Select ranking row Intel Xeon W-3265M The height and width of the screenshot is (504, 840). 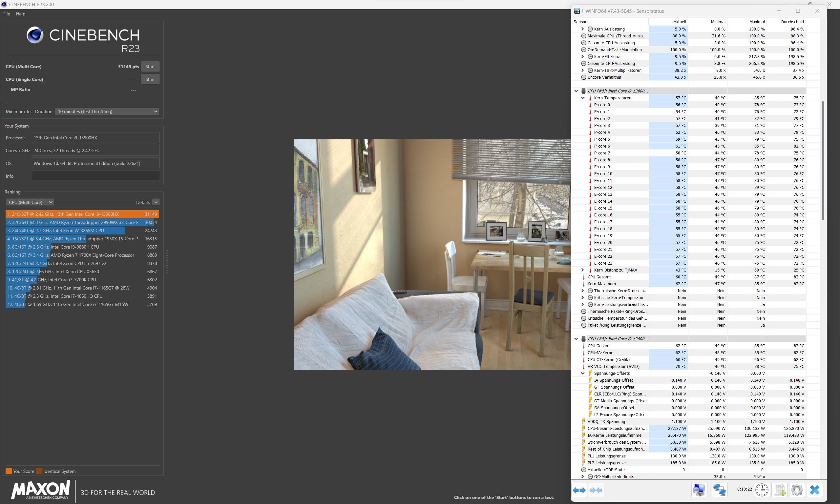[x=82, y=231]
